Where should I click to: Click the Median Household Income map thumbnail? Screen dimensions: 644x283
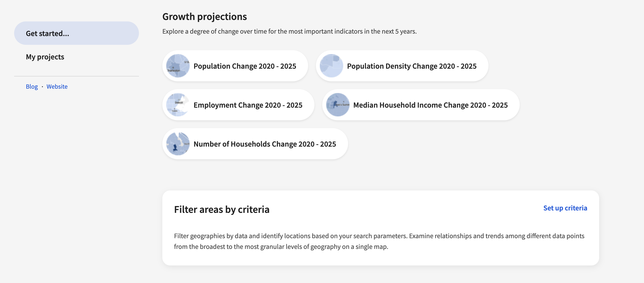[338, 105]
